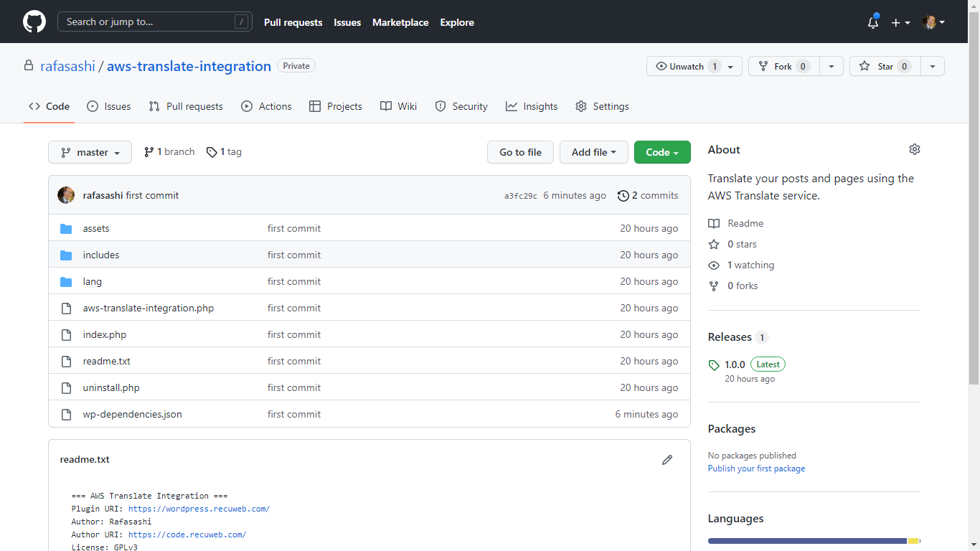Open the lang folder
The width and height of the screenshot is (980, 551).
pos(93,281)
